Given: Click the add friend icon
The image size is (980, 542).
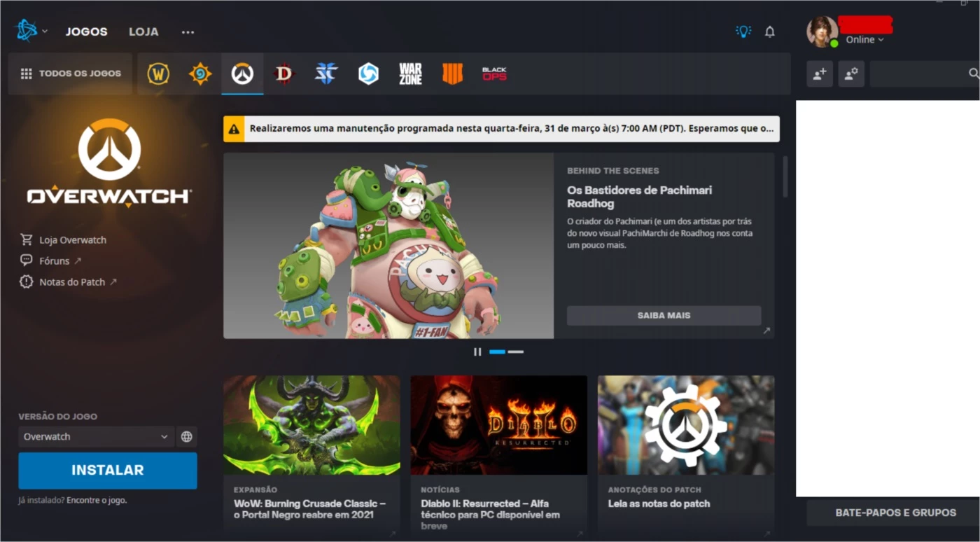Looking at the screenshot, I should [820, 74].
